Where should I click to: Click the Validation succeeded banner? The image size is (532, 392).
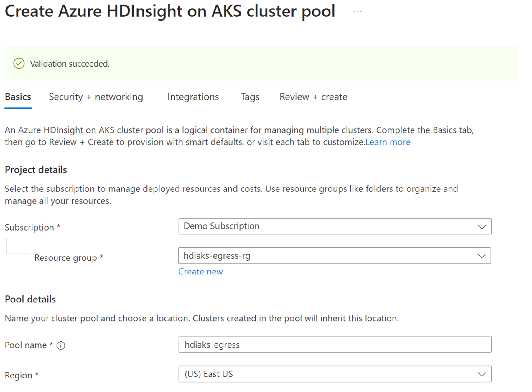coord(261,63)
